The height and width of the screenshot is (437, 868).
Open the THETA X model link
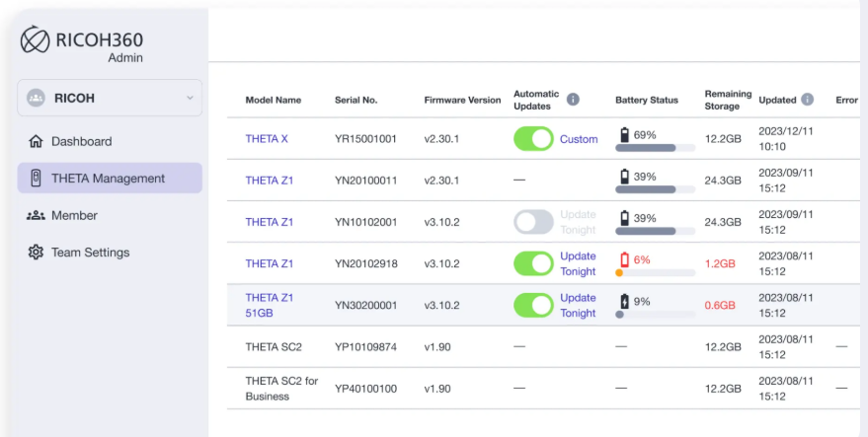tap(267, 139)
